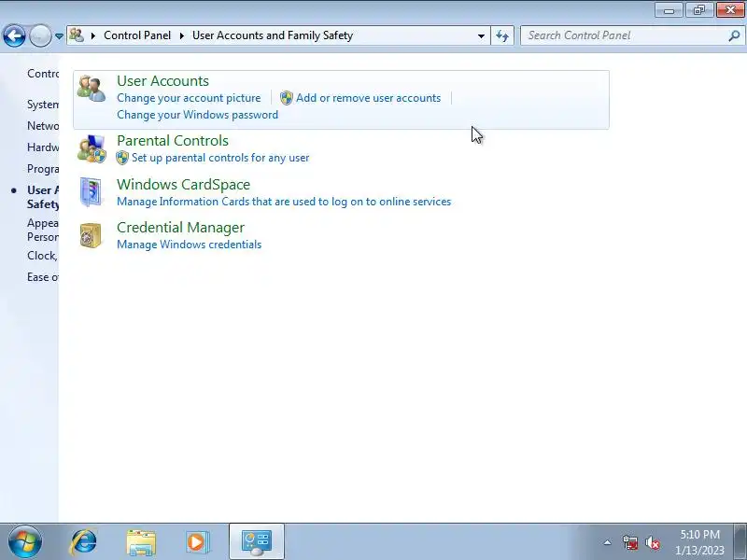Open Manage Information Cards link
Image resolution: width=747 pixels, height=560 pixels.
[x=284, y=202]
